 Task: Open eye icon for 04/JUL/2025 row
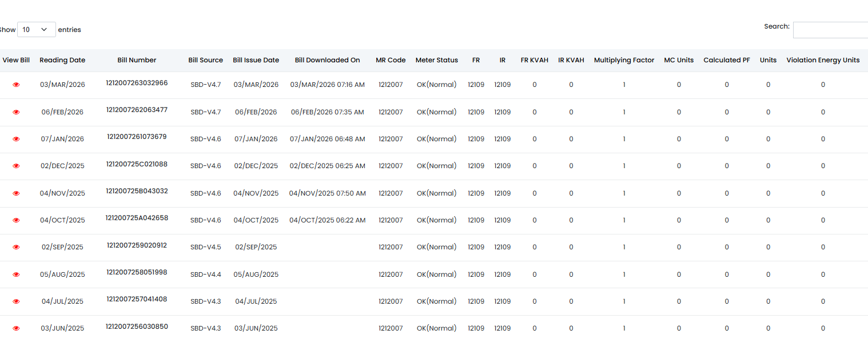16,301
